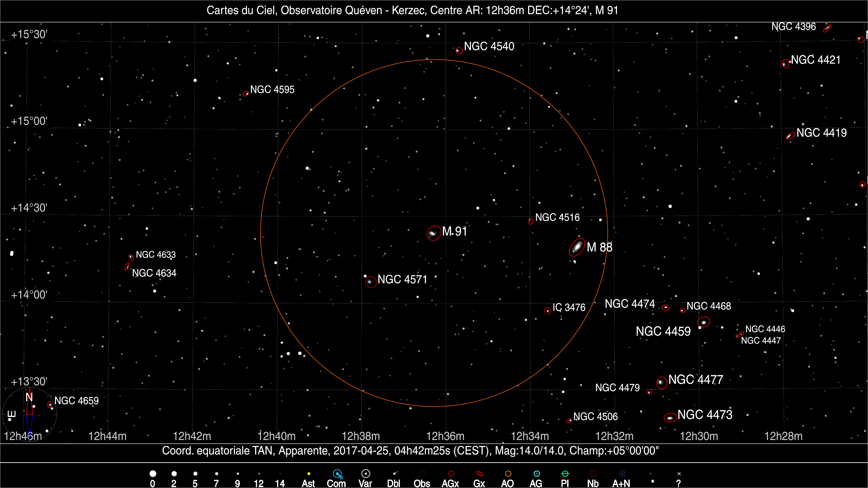Click the planetary nebula (Pl) green icon
The height and width of the screenshot is (488, 868).
(565, 474)
